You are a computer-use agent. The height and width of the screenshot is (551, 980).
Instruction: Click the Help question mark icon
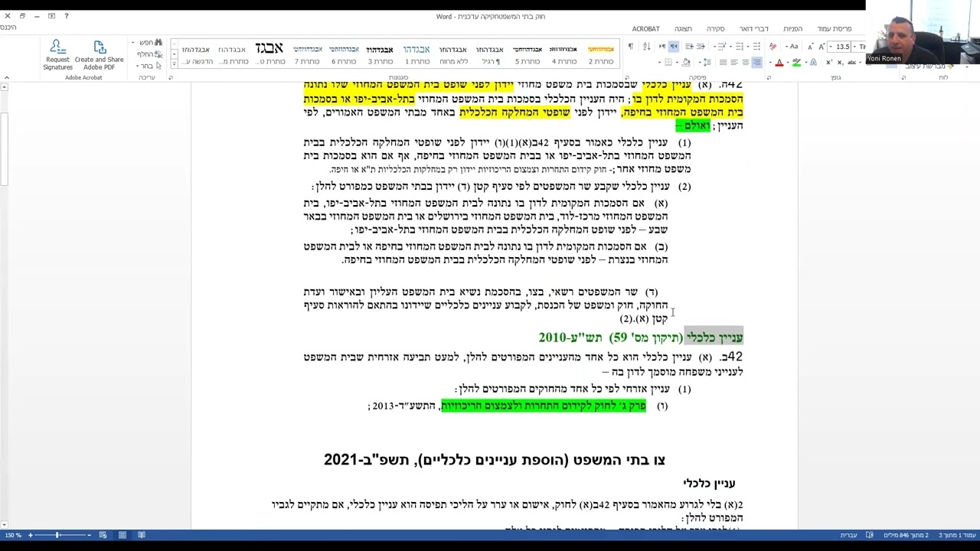click(x=66, y=16)
